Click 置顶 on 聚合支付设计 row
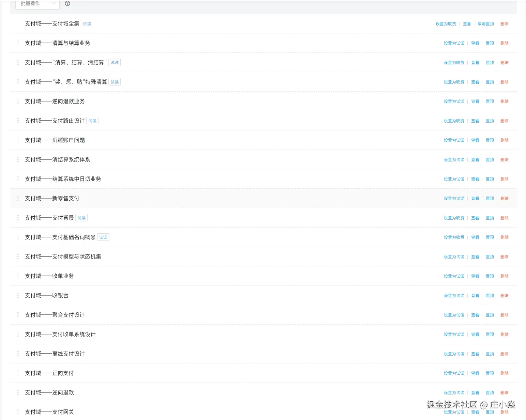Viewport: 526px width, 420px height. click(490, 315)
